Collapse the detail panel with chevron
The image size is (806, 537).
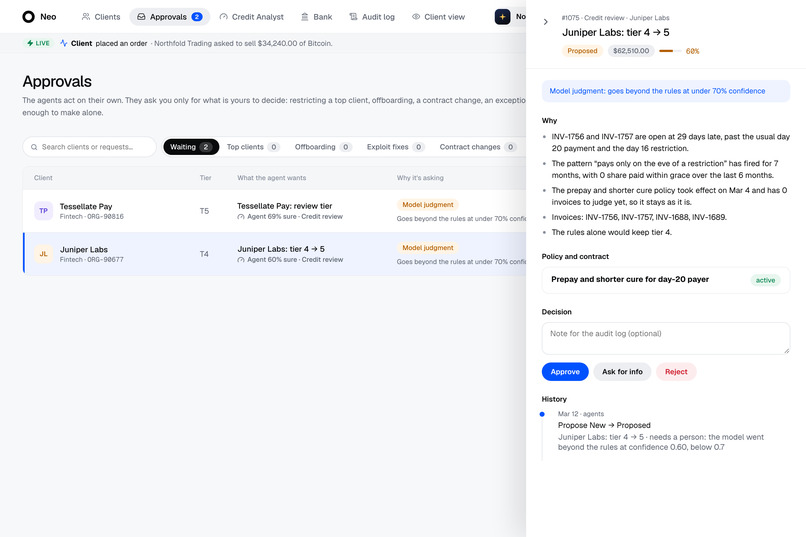point(545,22)
